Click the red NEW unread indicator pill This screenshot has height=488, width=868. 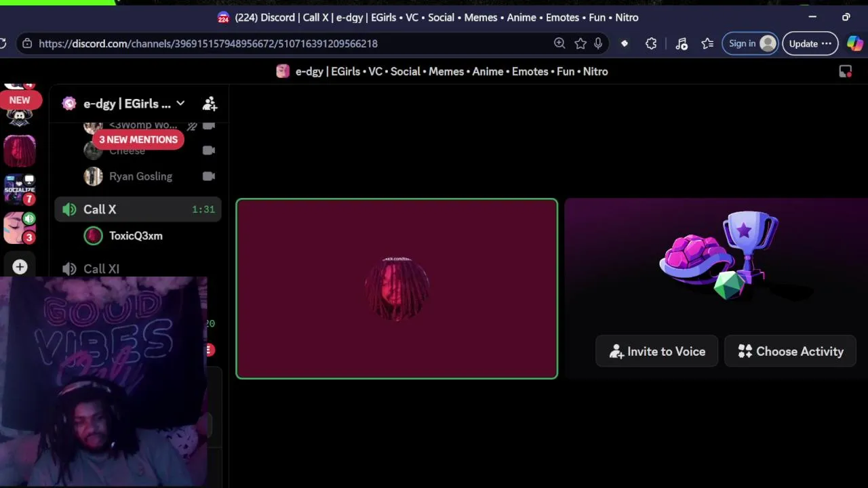(x=20, y=100)
